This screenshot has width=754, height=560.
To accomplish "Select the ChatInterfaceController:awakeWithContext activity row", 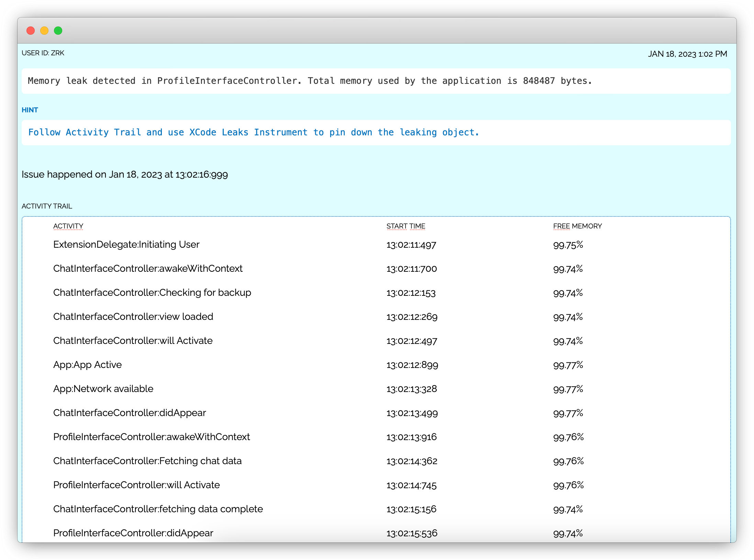I will pos(148,269).
